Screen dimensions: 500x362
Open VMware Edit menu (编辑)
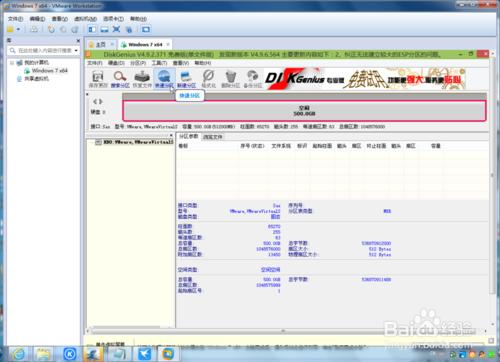37,19
